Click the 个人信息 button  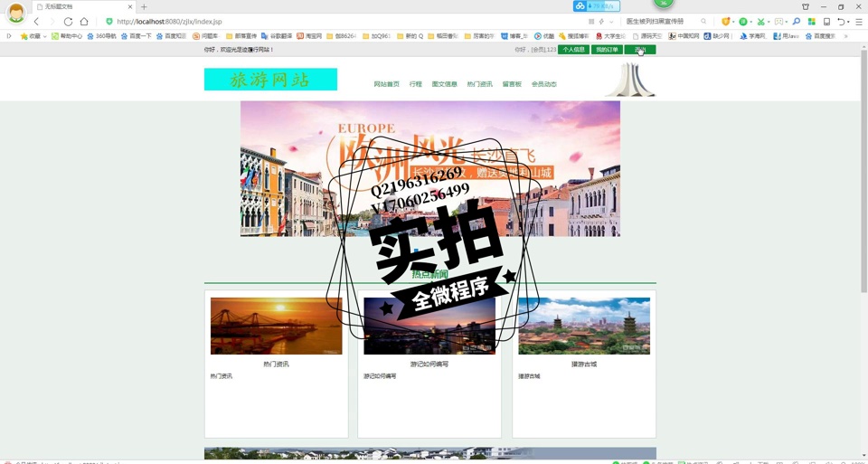pyautogui.click(x=573, y=50)
